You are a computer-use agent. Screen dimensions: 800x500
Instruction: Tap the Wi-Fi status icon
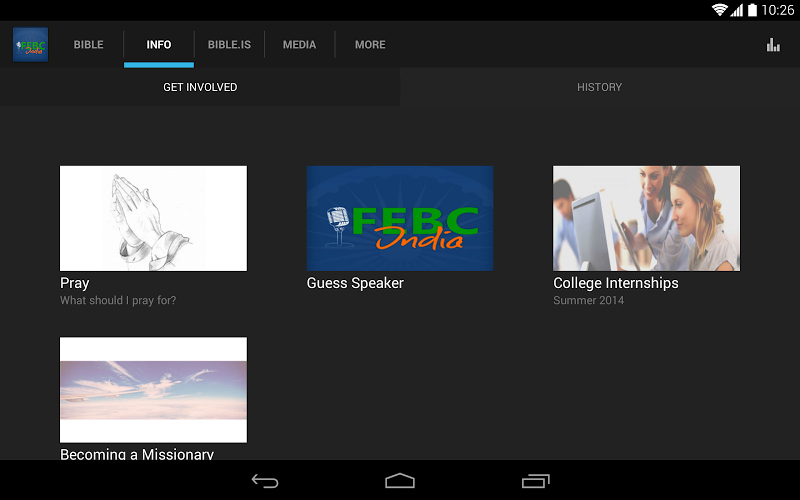719,10
